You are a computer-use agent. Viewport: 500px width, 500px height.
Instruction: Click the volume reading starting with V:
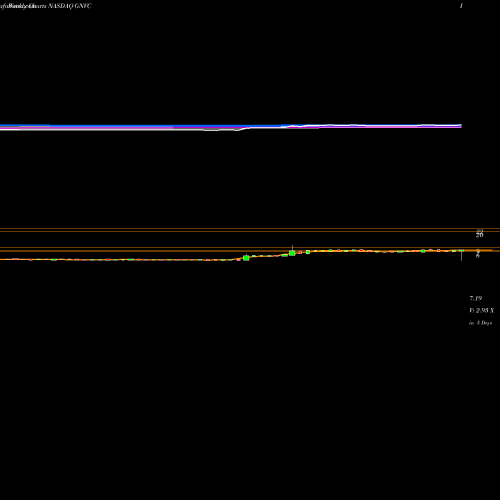(482, 311)
